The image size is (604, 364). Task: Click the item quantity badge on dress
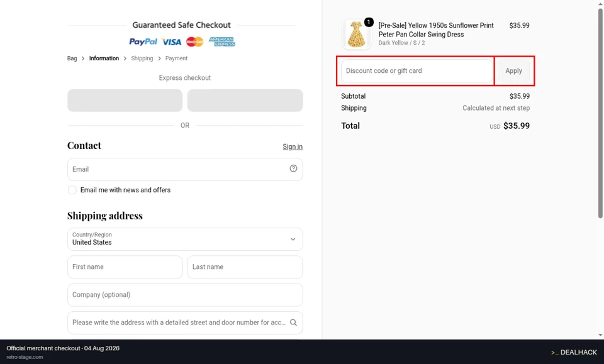(x=369, y=22)
